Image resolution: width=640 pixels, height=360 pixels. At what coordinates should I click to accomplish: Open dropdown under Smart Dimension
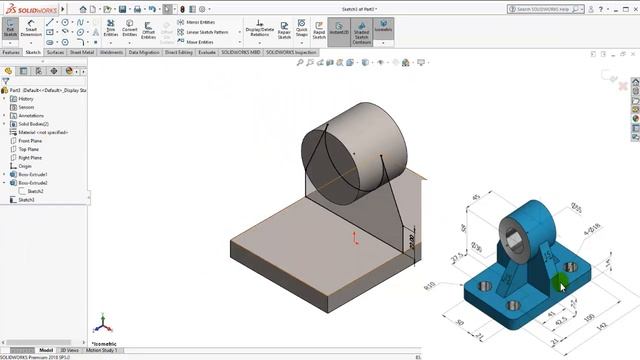tap(31, 43)
